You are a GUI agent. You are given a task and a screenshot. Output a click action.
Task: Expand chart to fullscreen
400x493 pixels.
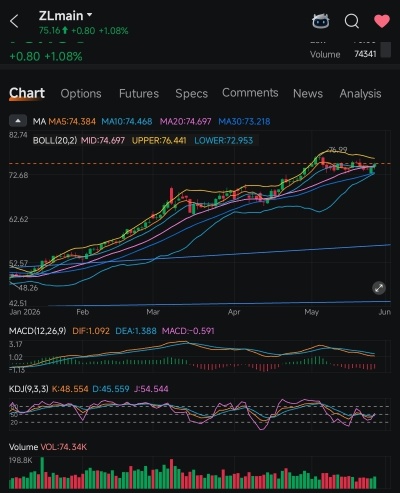pos(379,288)
